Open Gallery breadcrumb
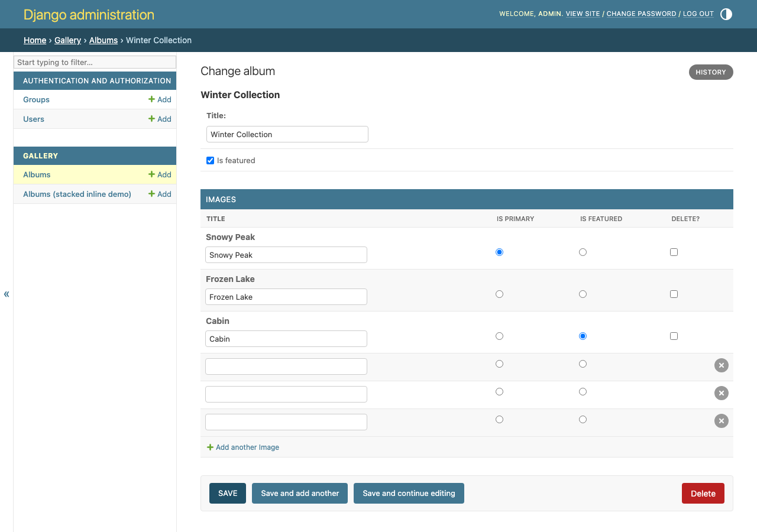 67,40
